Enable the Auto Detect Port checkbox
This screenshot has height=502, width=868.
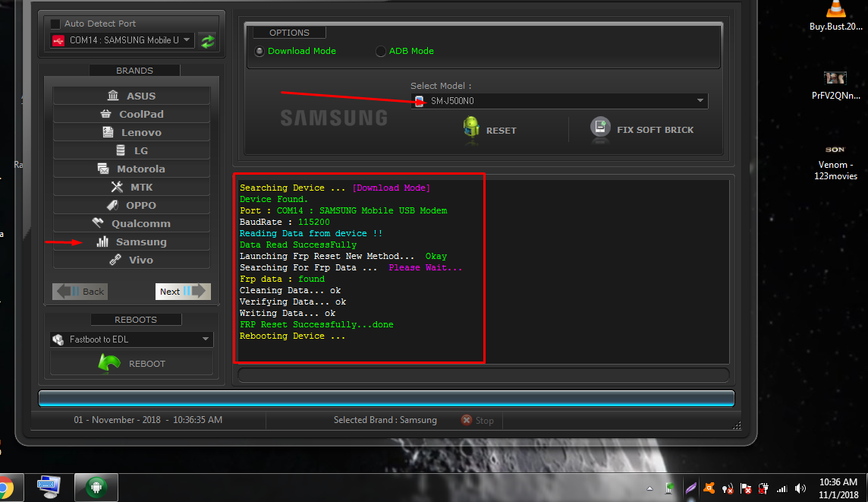(55, 24)
